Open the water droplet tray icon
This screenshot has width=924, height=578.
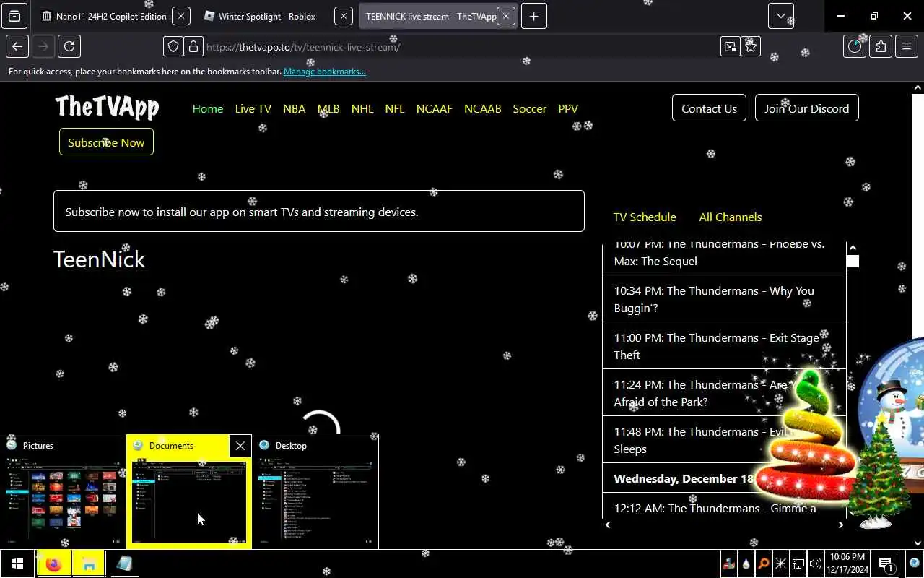point(746,564)
